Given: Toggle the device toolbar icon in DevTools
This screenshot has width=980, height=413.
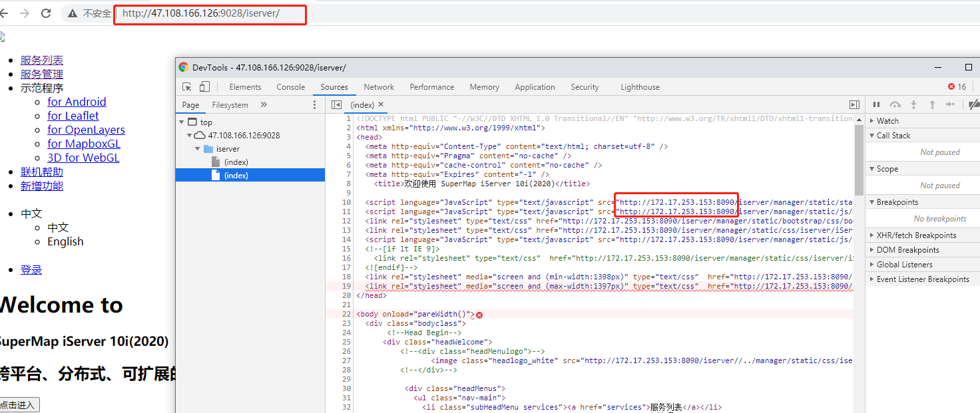Looking at the screenshot, I should (x=204, y=87).
